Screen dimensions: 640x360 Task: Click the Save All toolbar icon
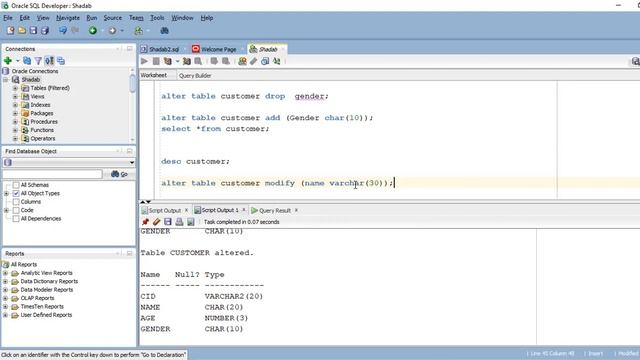pyautogui.click(x=45, y=31)
